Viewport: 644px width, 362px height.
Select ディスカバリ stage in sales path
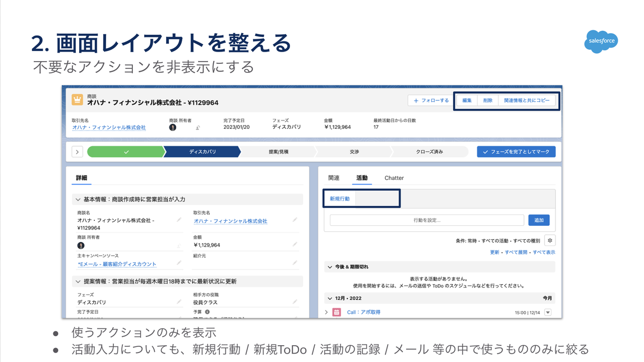(203, 152)
